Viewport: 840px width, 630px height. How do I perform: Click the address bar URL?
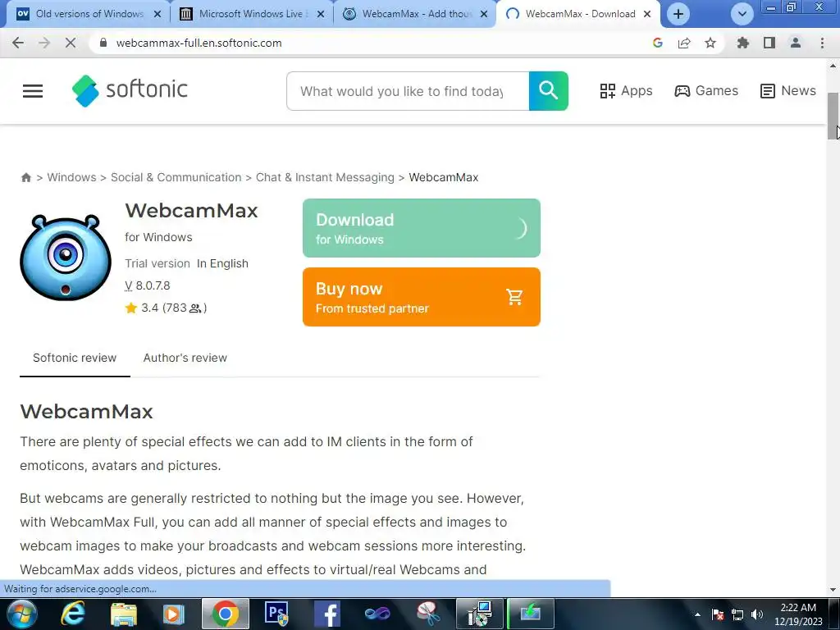point(199,43)
